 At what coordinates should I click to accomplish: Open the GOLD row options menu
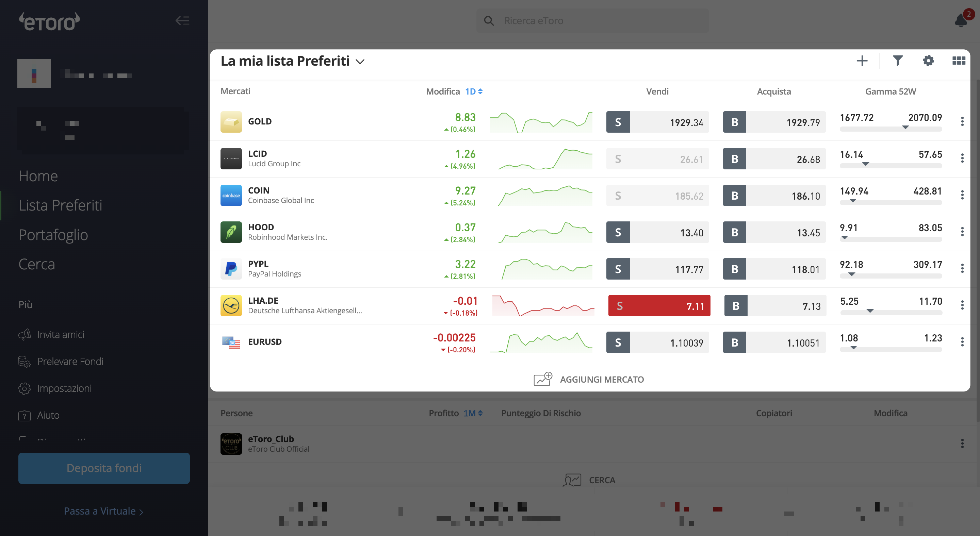pyautogui.click(x=962, y=122)
